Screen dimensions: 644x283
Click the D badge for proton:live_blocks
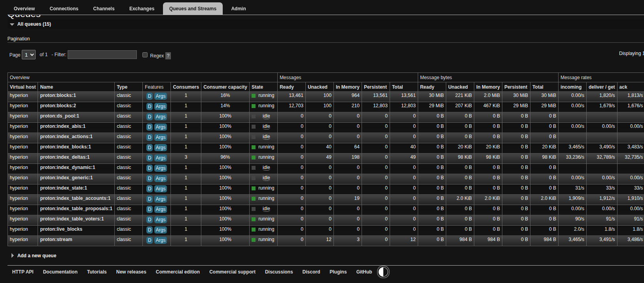[149, 230]
